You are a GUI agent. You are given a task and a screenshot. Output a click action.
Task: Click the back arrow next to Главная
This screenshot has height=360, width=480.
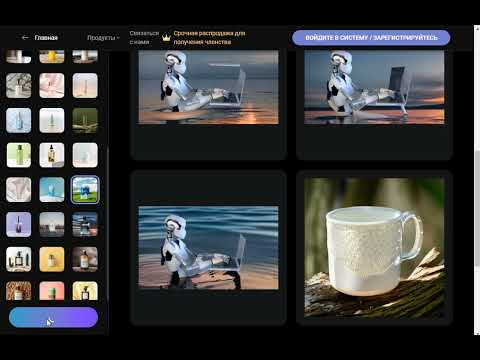(25, 38)
